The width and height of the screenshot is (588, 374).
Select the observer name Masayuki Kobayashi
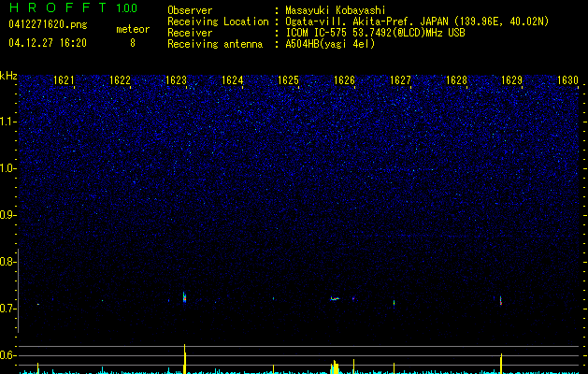[x=335, y=10]
